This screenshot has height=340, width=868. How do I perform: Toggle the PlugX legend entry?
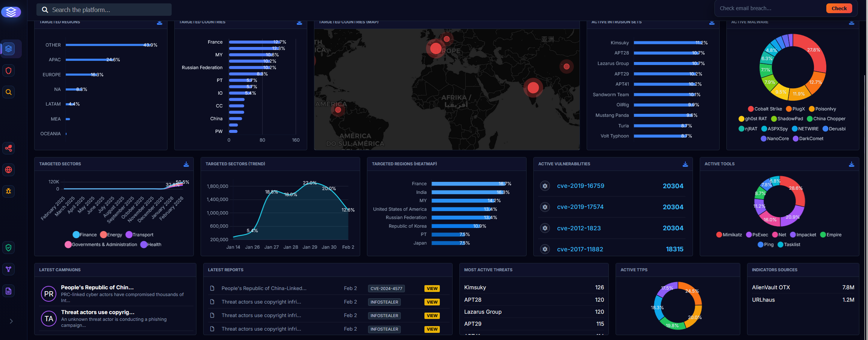click(x=796, y=109)
